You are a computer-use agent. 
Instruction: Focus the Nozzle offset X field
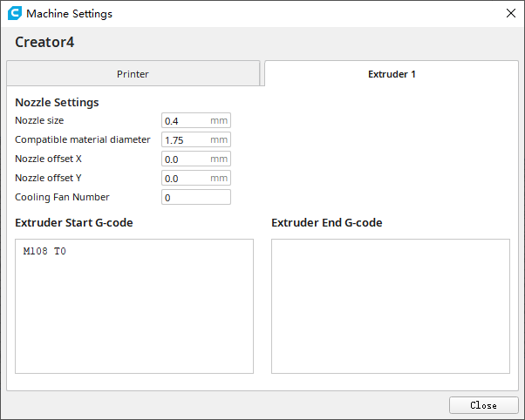coord(196,159)
